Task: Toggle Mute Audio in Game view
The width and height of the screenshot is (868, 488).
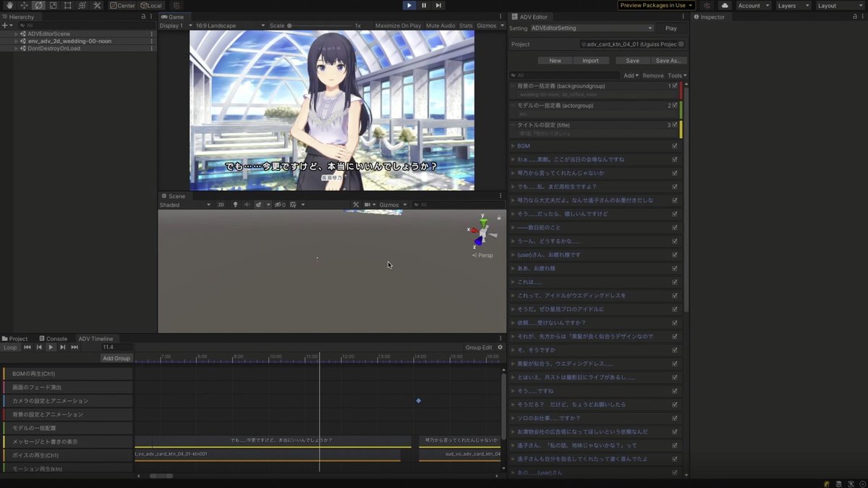Action: coord(441,25)
